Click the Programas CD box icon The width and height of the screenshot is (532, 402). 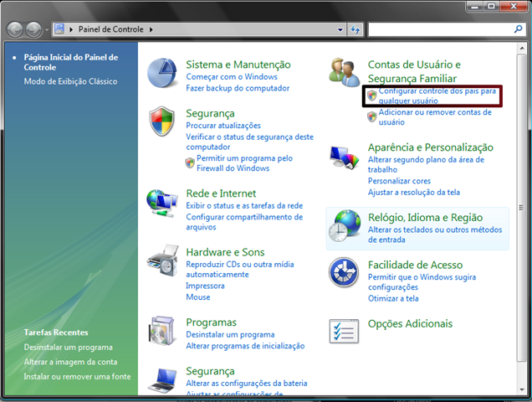click(162, 331)
